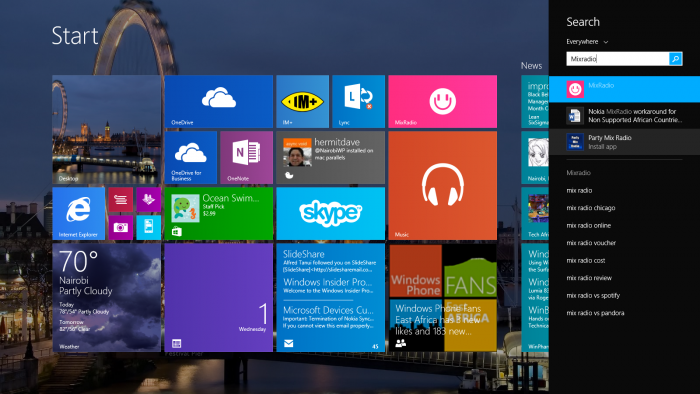Launch Internet Explorer tile
Image resolution: width=700 pixels, height=394 pixels.
click(x=79, y=214)
